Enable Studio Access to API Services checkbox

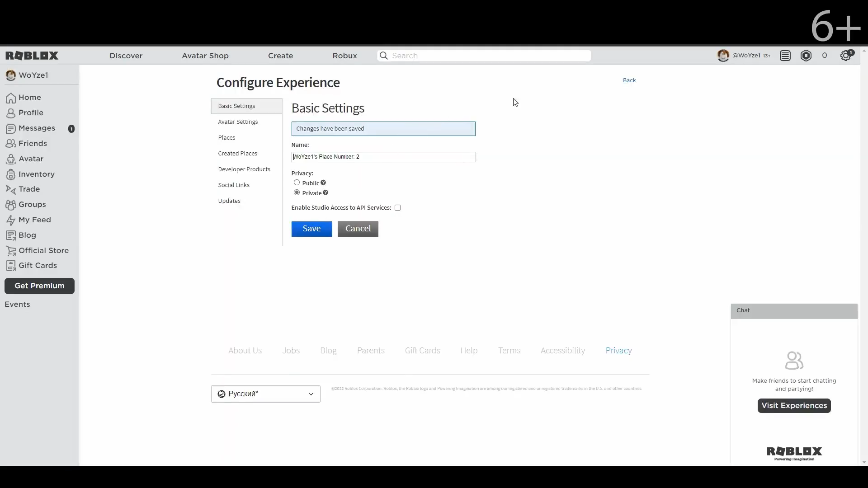tap(397, 208)
